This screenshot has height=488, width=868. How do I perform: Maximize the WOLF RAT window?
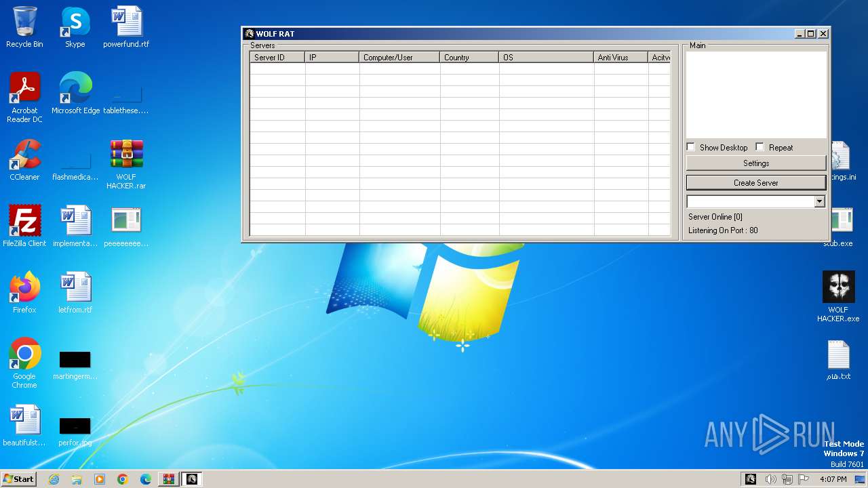pos(811,34)
